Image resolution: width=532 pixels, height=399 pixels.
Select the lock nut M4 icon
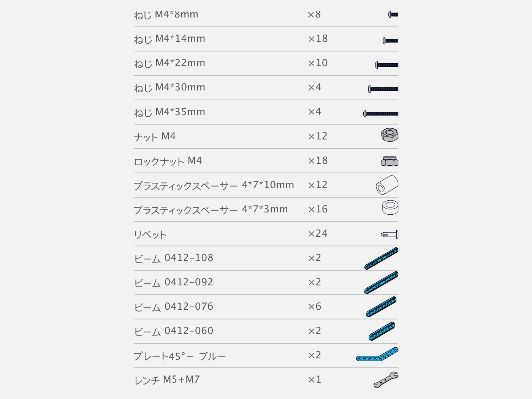(x=390, y=161)
